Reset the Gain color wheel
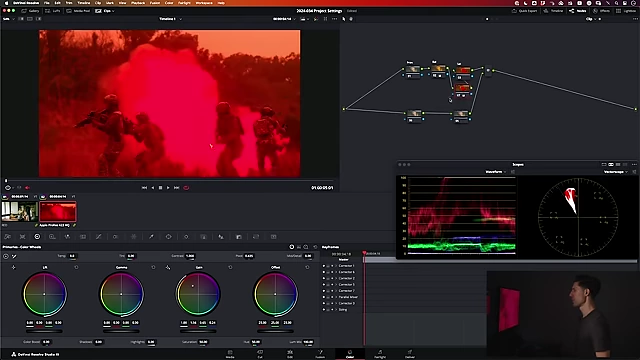The height and width of the screenshot is (360, 640). (230, 267)
